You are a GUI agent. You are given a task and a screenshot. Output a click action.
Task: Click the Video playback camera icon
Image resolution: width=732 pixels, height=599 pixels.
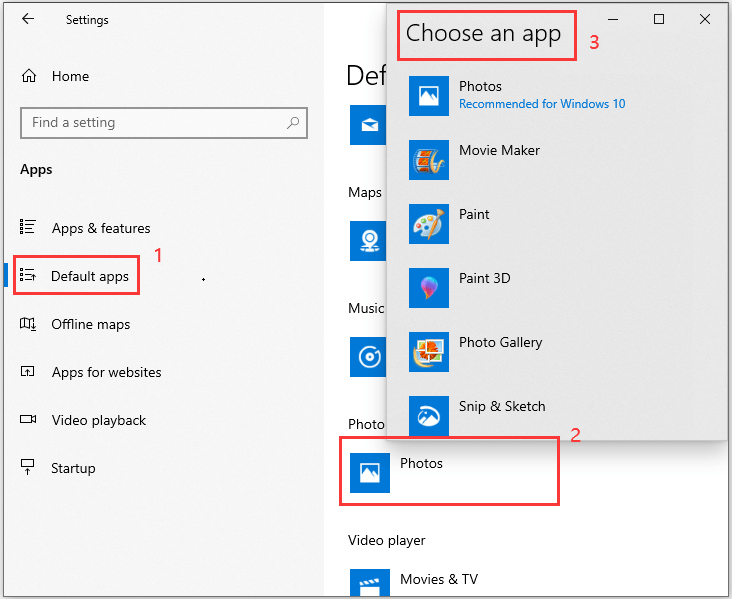click(x=28, y=419)
